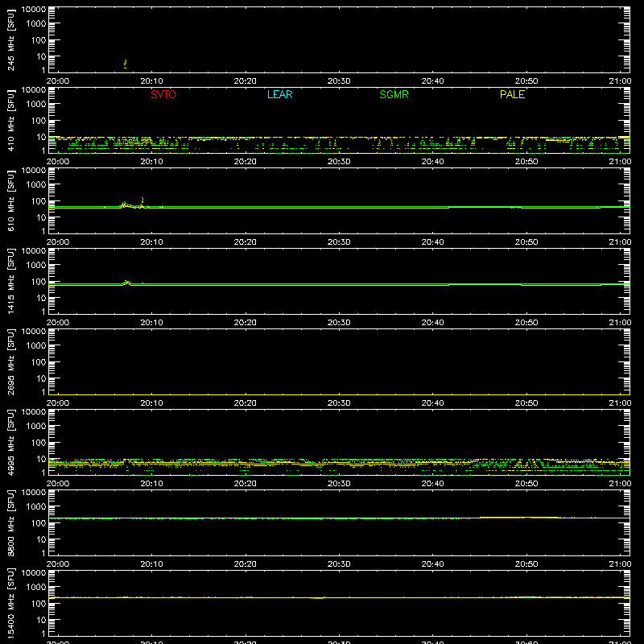Image resolution: width=644 pixels, height=644 pixels.
Task: Select the 610 MHz [SFU] axis title
Action: click(10, 200)
